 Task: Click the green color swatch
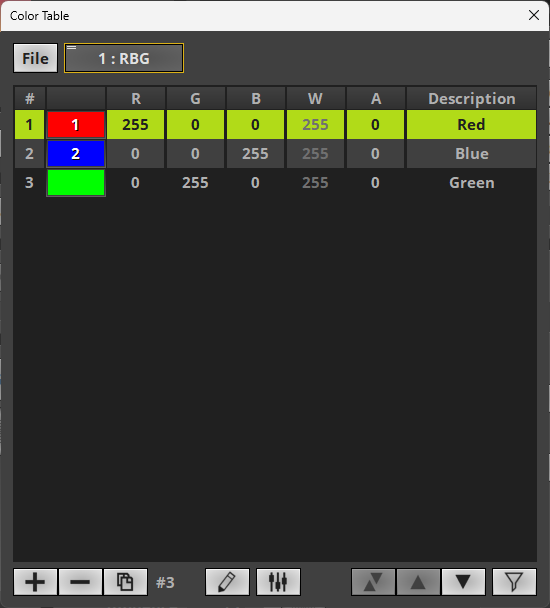76,183
